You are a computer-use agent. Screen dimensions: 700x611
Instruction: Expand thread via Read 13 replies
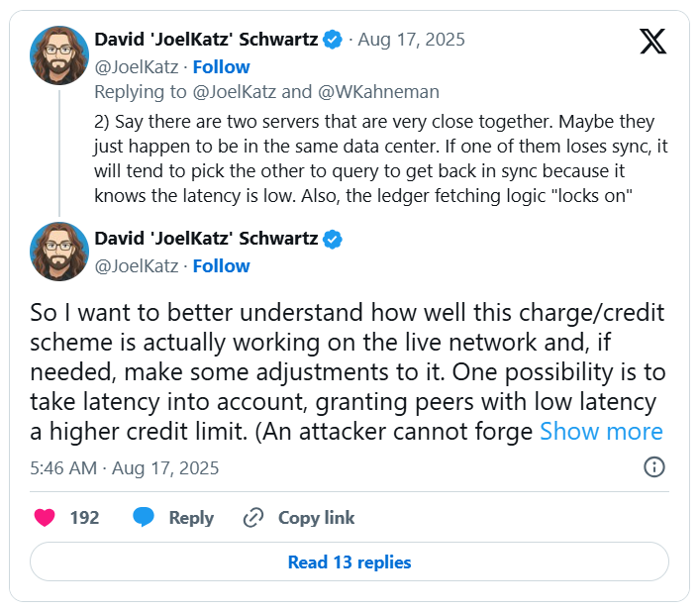[350, 562]
